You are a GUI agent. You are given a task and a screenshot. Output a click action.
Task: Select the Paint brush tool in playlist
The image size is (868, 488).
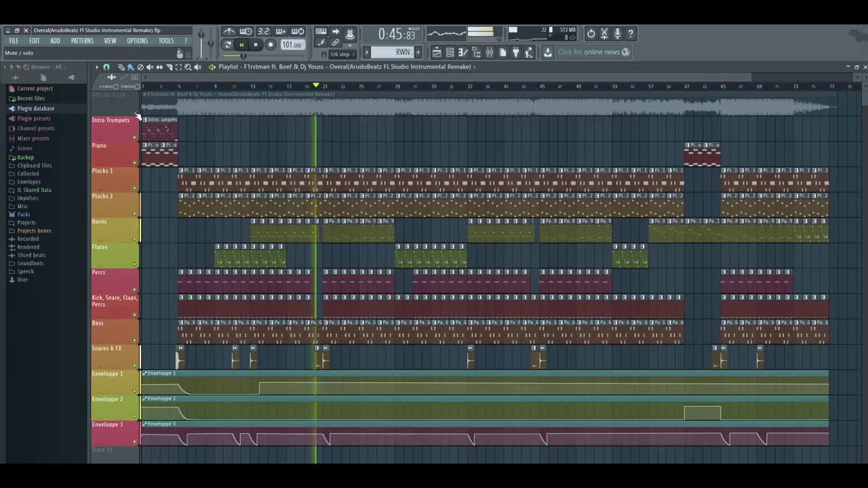[x=131, y=67]
